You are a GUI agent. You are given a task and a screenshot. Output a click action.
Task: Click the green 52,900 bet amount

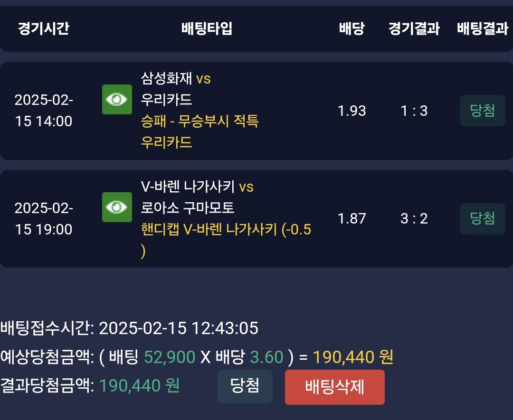coord(170,357)
